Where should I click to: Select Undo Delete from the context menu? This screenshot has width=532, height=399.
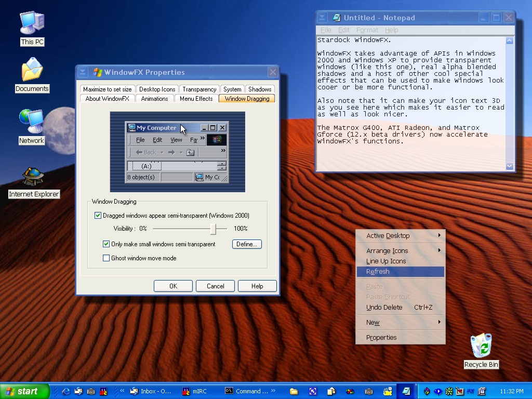point(401,308)
